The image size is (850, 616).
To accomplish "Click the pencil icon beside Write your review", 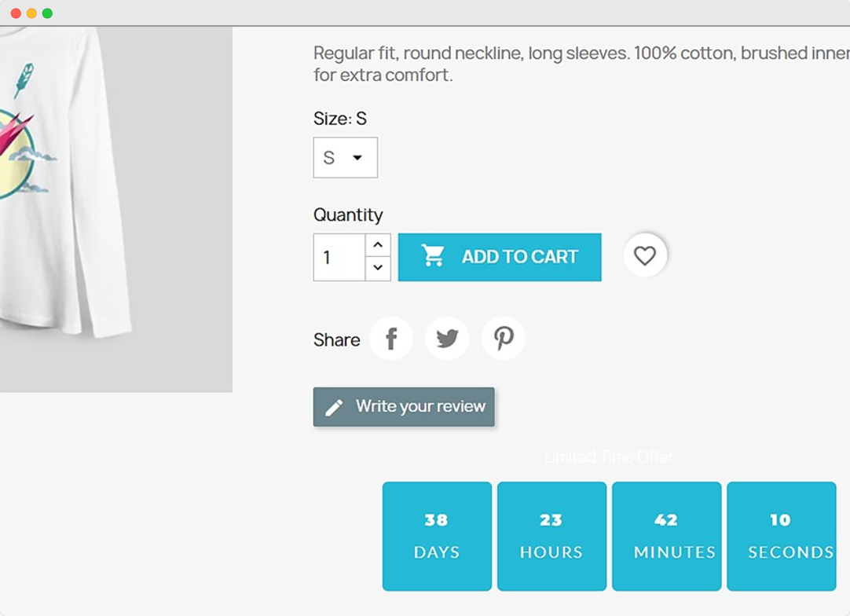I will 334,407.
